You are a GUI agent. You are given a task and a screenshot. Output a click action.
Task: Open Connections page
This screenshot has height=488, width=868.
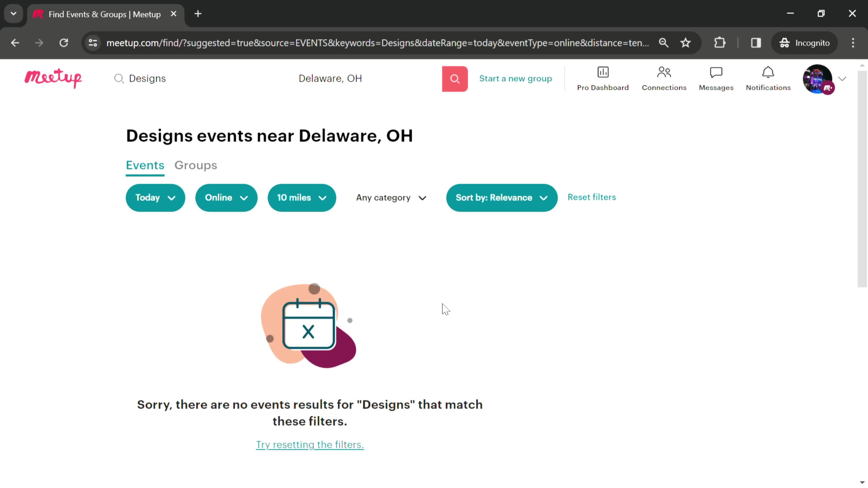(664, 79)
